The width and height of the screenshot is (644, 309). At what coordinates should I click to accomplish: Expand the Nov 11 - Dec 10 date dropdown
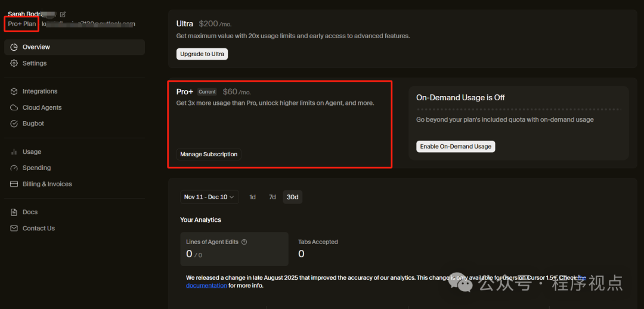[x=209, y=197]
